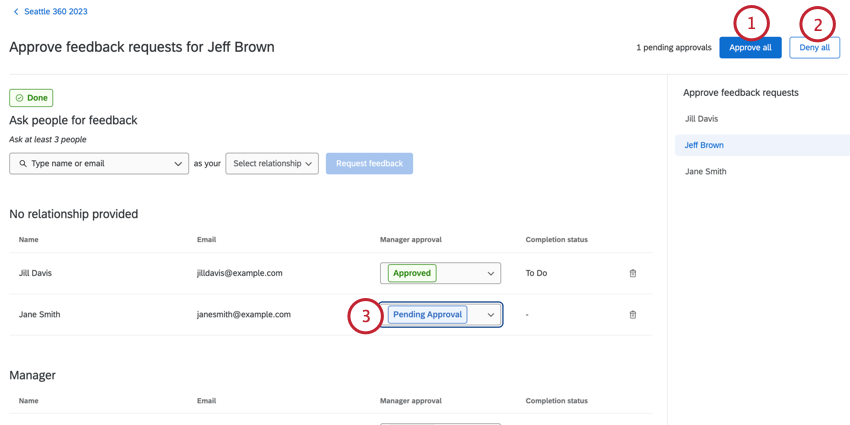Click the Approve all button

click(x=750, y=48)
